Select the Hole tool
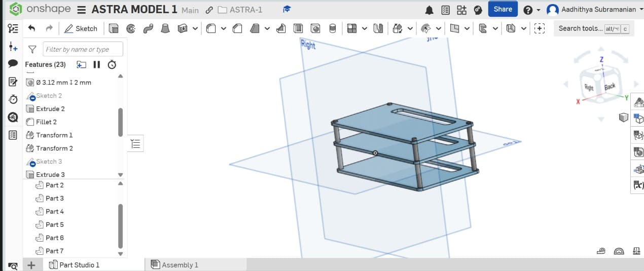 [315, 28]
